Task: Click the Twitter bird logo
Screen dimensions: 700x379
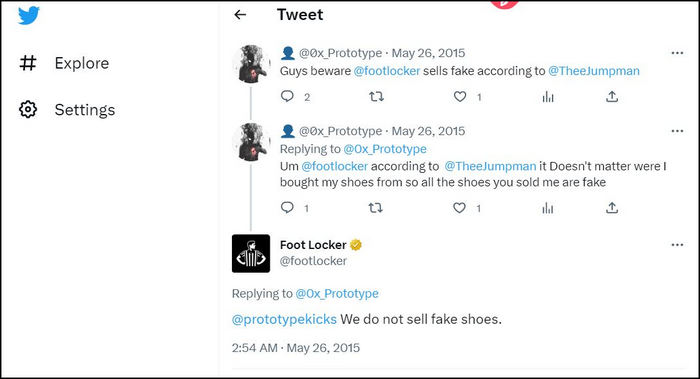Action: (x=29, y=15)
